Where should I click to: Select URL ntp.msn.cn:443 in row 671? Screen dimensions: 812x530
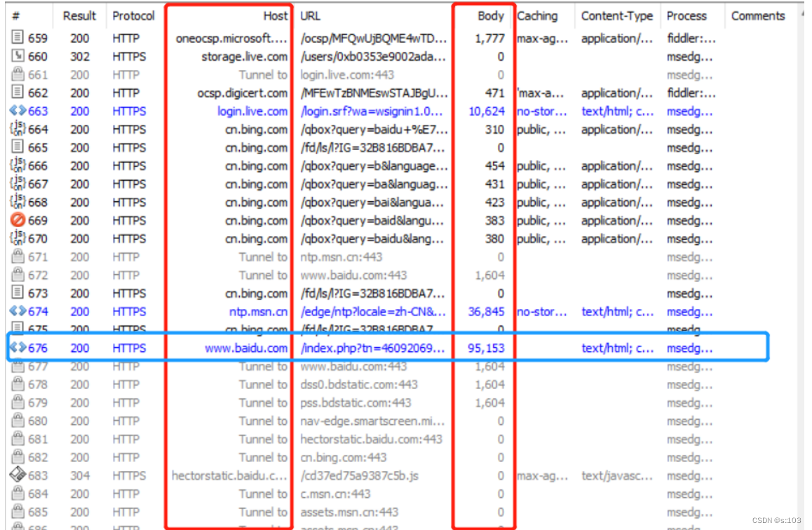[x=341, y=257]
